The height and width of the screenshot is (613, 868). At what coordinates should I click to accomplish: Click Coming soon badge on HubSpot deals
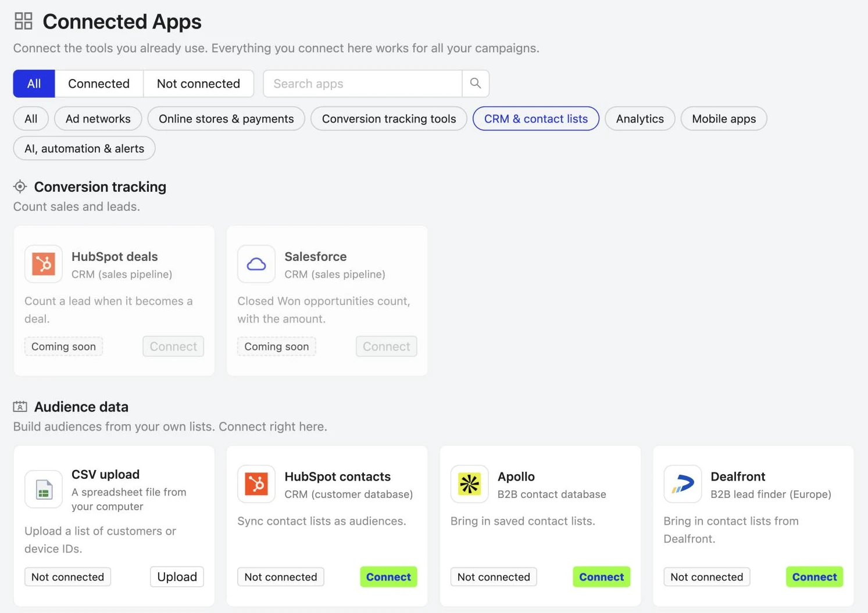coord(64,346)
